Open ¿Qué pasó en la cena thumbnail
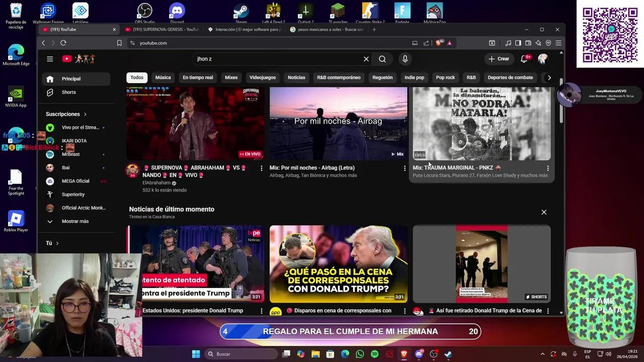Viewport: 644px width, 362px height. click(x=338, y=264)
